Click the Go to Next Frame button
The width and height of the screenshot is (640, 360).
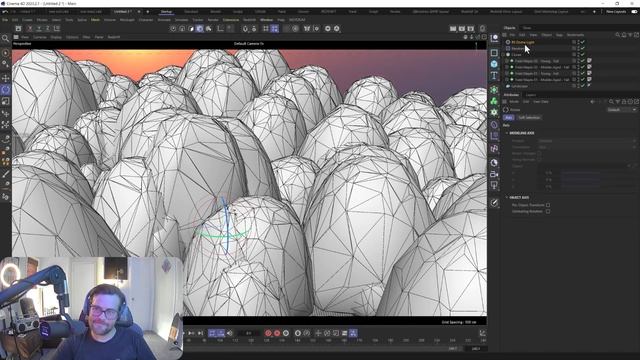pos(191,333)
